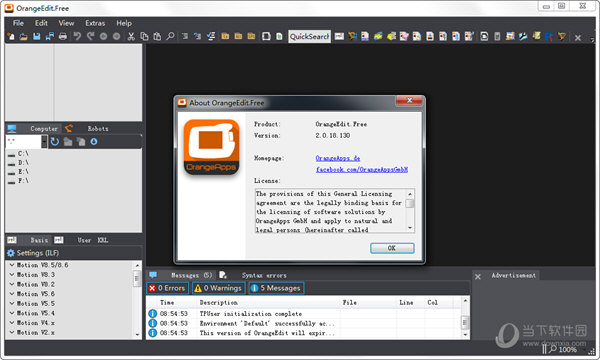Click the Description column header

pyautogui.click(x=218, y=302)
